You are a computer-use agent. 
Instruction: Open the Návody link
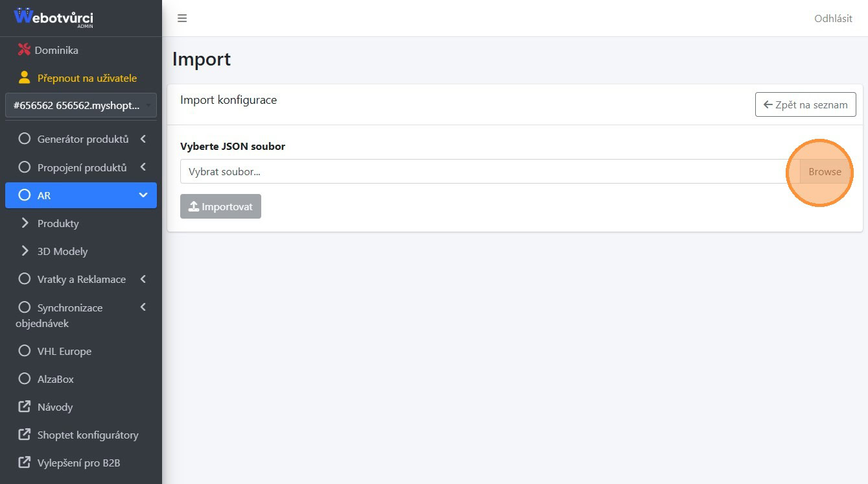tap(81, 407)
